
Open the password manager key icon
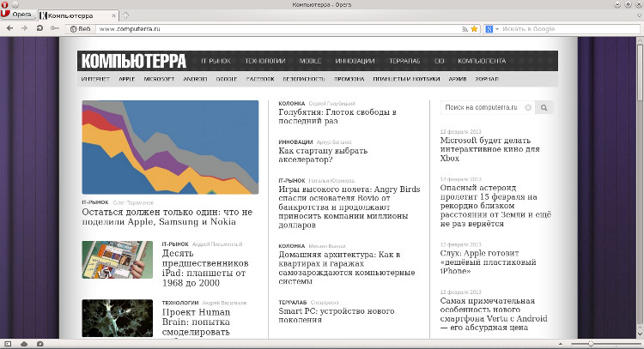55,28
